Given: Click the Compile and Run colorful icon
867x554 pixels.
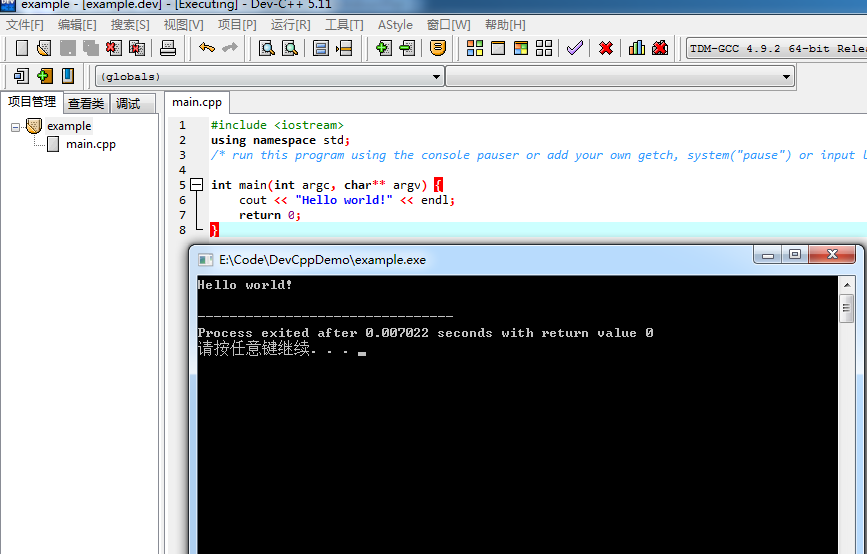Looking at the screenshot, I should point(521,48).
